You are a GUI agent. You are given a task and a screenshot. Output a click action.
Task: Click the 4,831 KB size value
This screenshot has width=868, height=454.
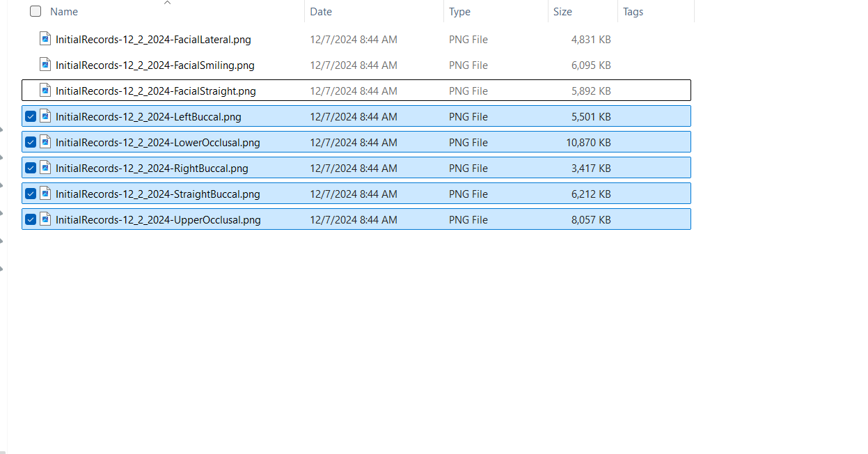click(591, 40)
